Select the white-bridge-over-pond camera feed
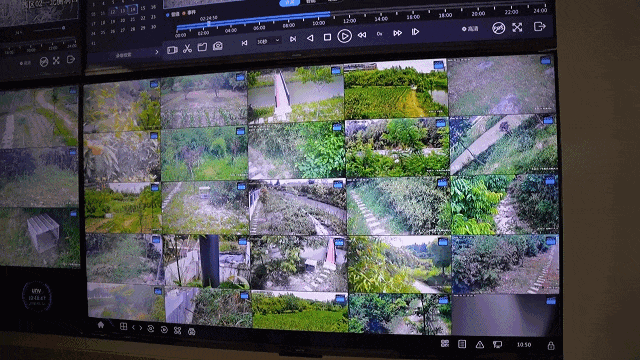640x360 pixels. coord(296,94)
